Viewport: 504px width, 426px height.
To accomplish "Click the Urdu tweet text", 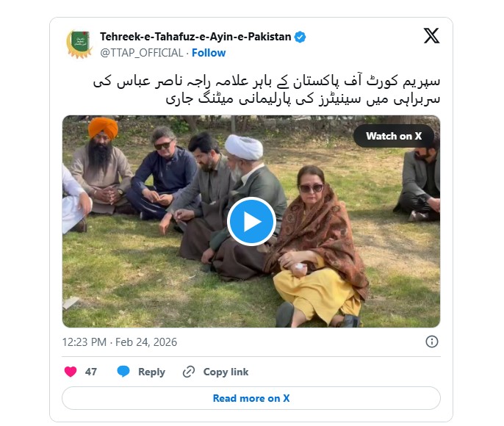I will point(267,90).
